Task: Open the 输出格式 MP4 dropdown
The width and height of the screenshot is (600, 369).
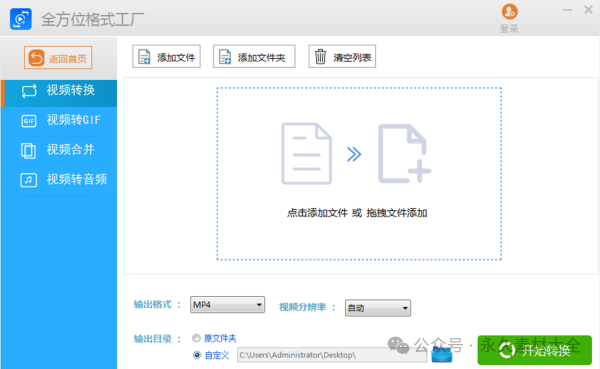Action: coord(227,305)
